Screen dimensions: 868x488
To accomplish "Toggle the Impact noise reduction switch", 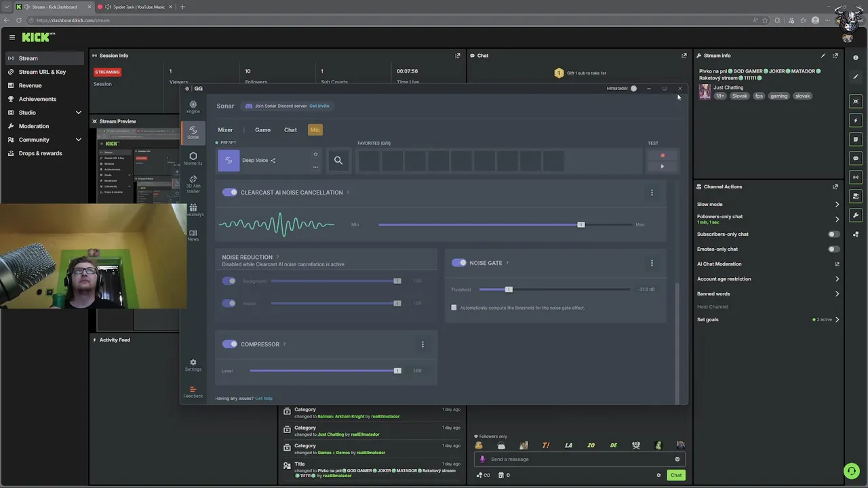I will click(x=229, y=303).
